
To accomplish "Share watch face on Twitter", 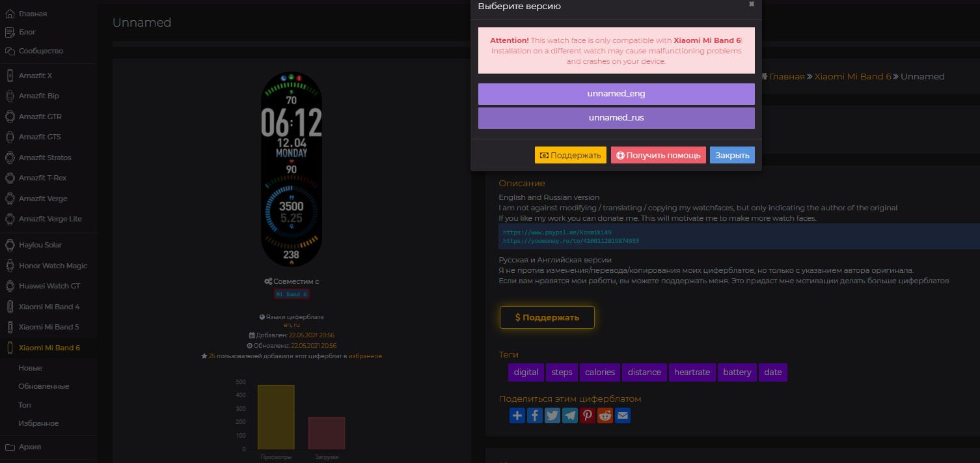I will click(x=552, y=415).
